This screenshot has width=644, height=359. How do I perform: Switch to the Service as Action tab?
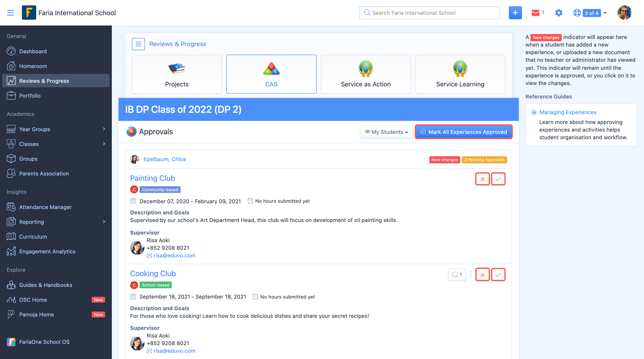(x=366, y=74)
